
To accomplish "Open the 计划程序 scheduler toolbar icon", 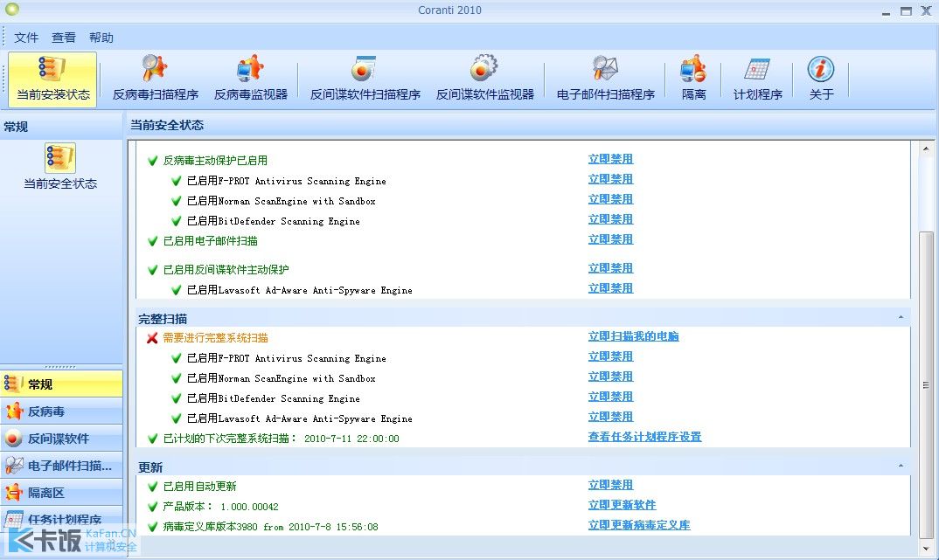I will (x=757, y=79).
